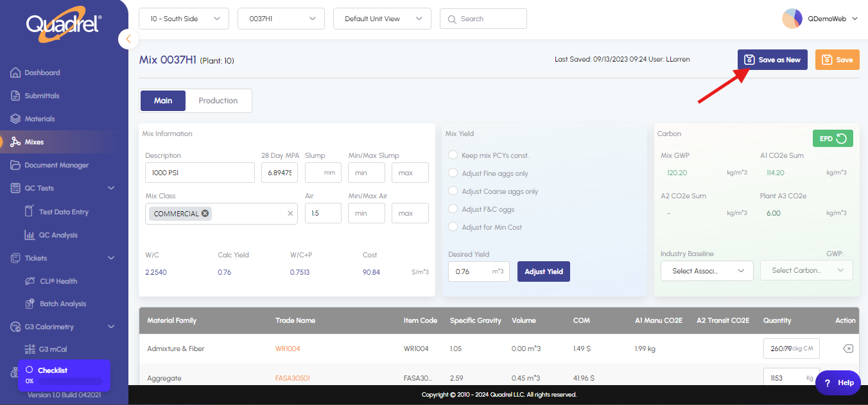Screen dimensions: 868x405
Task: Click the Min Slump min field
Action: 367,173
